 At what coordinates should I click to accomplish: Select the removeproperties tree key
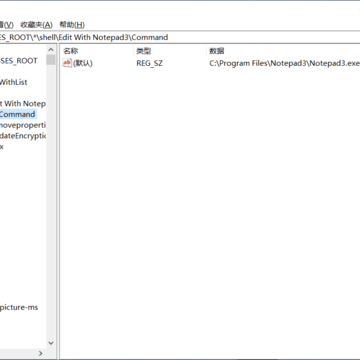coord(23,125)
